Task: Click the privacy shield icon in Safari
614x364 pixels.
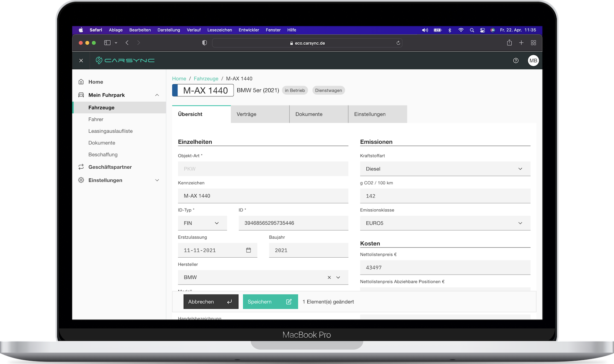Action: pos(204,43)
